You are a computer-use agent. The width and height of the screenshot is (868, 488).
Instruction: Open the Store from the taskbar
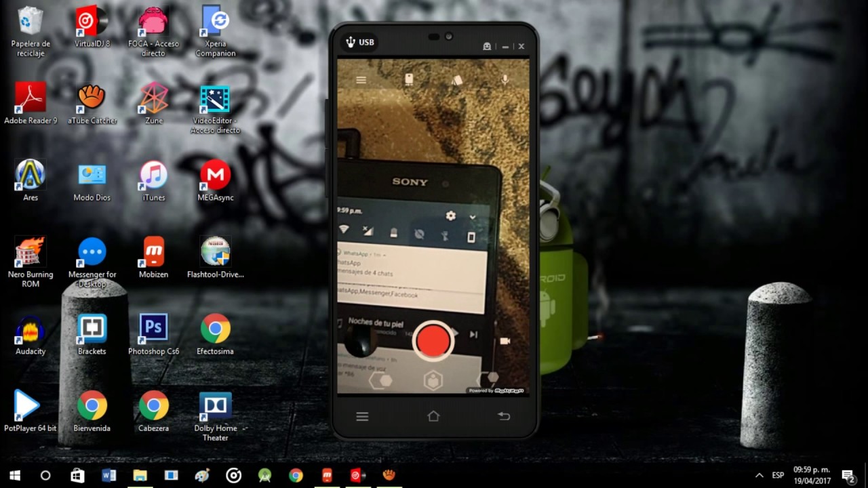[x=77, y=476]
